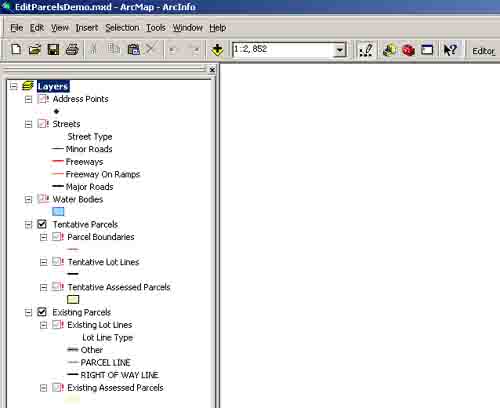Click the RIGHT OF WAY LINE symbol
The width and height of the screenshot is (500, 408).
[73, 375]
